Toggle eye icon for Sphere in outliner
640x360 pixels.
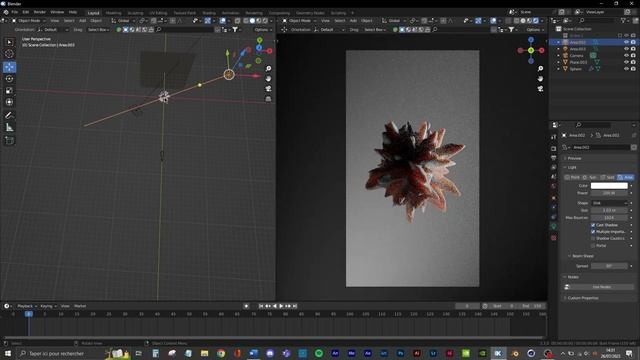coord(626,69)
